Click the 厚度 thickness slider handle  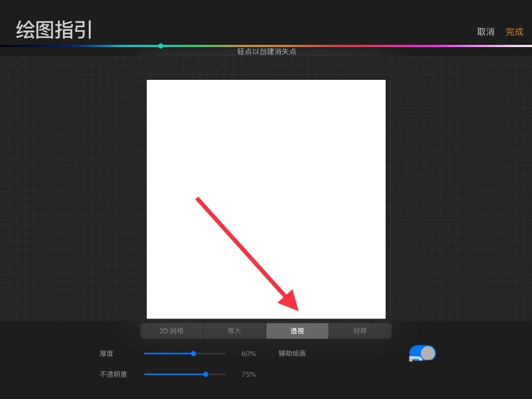[x=193, y=353]
